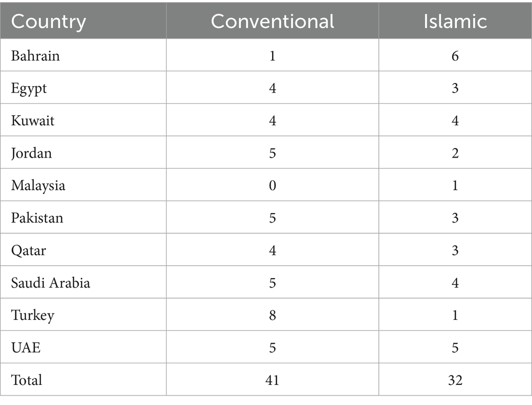The image size is (532, 405).
Task: Click the Country column header
Action: click(x=49, y=21)
